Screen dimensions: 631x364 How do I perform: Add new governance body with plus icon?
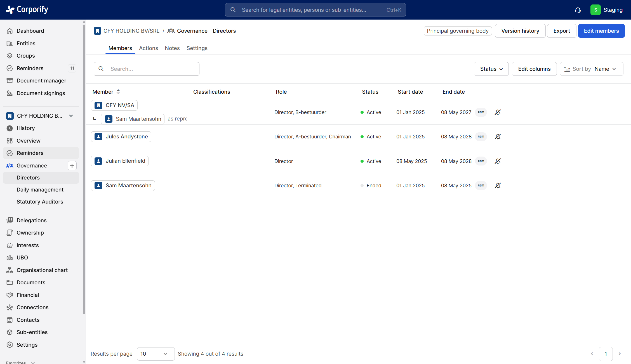click(x=72, y=166)
